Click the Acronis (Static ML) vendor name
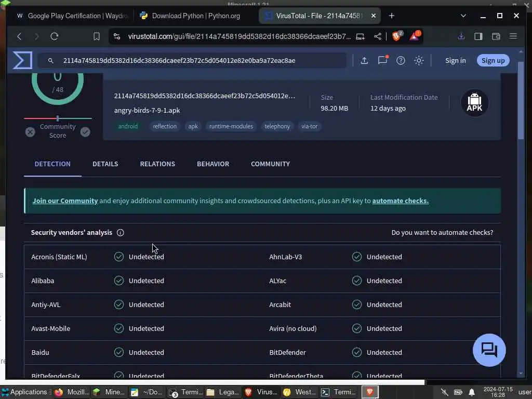Screen dimensions: 532x399 [59, 257]
